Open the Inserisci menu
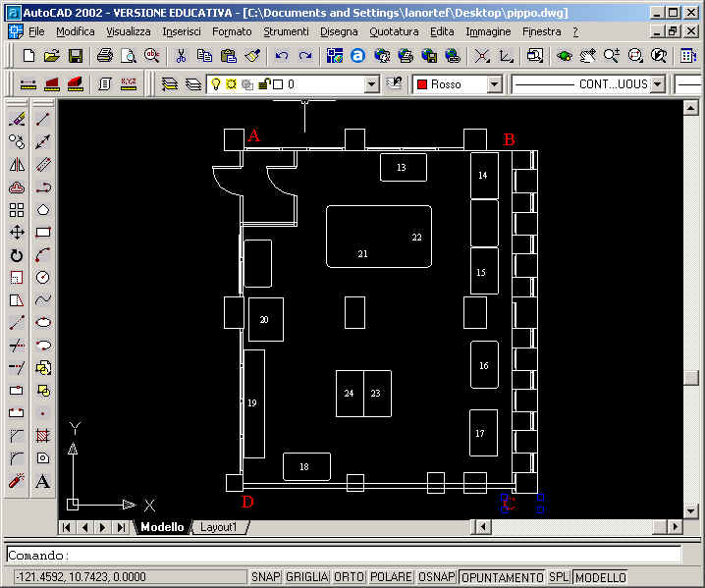This screenshot has width=705, height=588. (x=182, y=32)
